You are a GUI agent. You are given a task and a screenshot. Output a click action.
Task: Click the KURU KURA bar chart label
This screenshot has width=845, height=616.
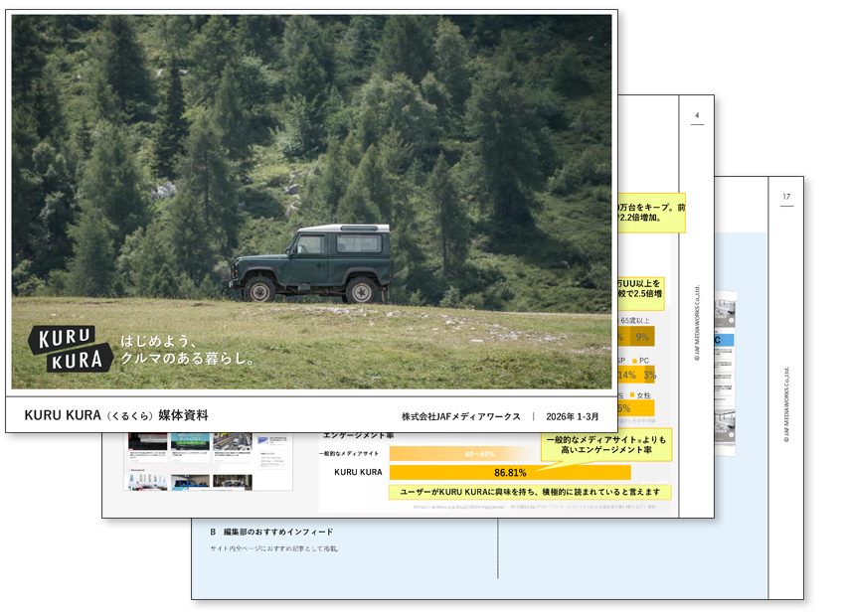pyautogui.click(x=358, y=472)
